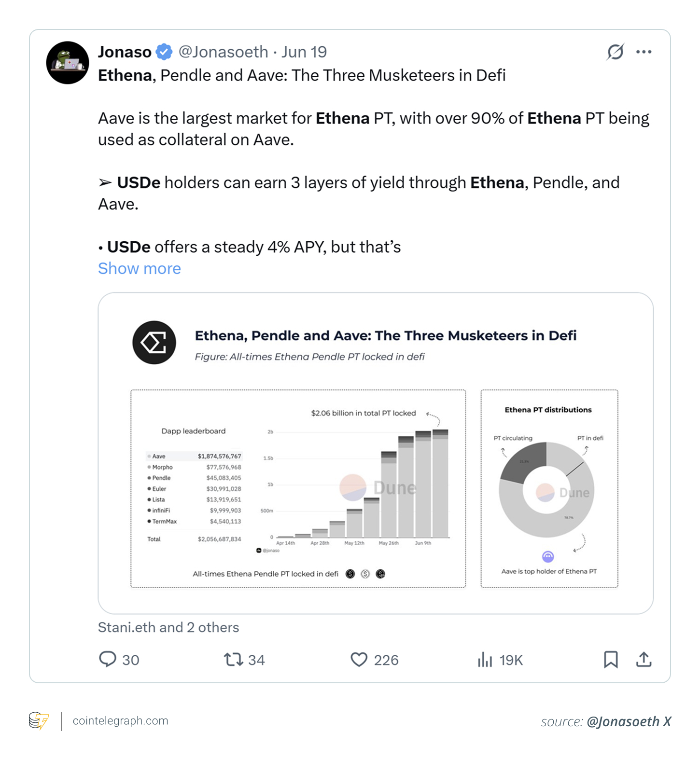Click the retweet icon
Screen dimensions: 700x760
(233, 660)
